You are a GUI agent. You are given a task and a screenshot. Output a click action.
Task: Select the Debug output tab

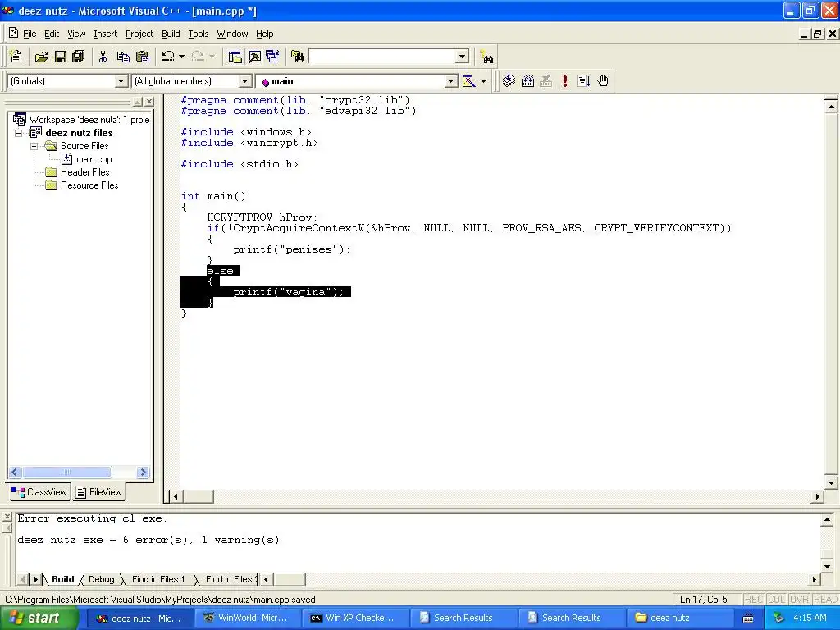[101, 579]
